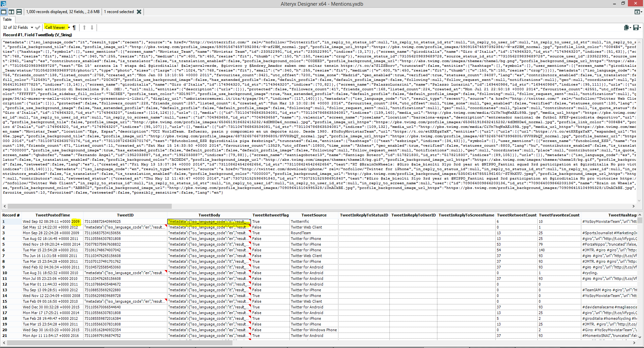Click the TweetInReplyToScreenName column header
This screenshot has width=644, height=348.
466,215
